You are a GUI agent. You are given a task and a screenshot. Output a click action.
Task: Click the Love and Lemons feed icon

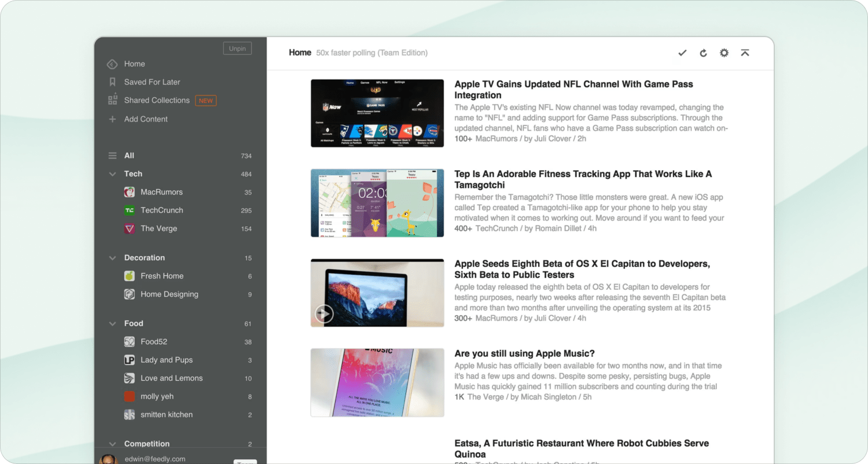pyautogui.click(x=130, y=378)
